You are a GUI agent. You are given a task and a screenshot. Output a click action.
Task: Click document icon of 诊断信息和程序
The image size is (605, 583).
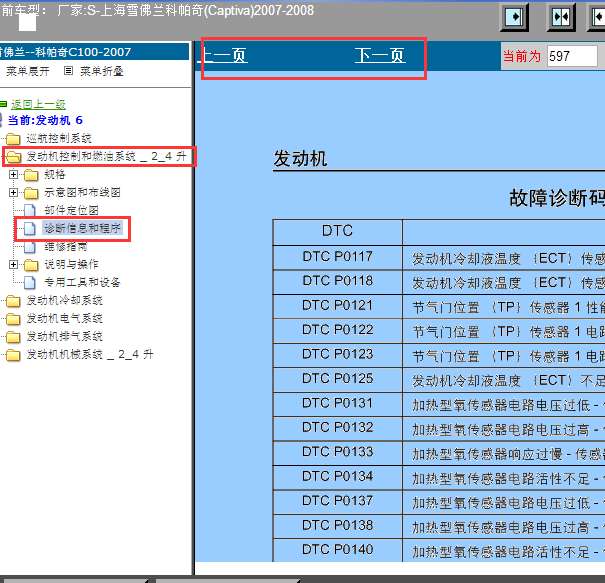coord(30,228)
